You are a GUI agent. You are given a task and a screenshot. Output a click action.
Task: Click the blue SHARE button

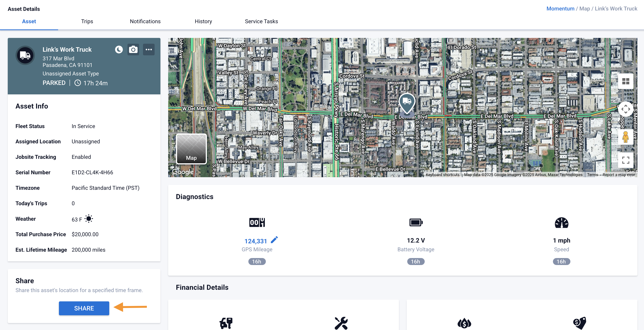click(84, 308)
